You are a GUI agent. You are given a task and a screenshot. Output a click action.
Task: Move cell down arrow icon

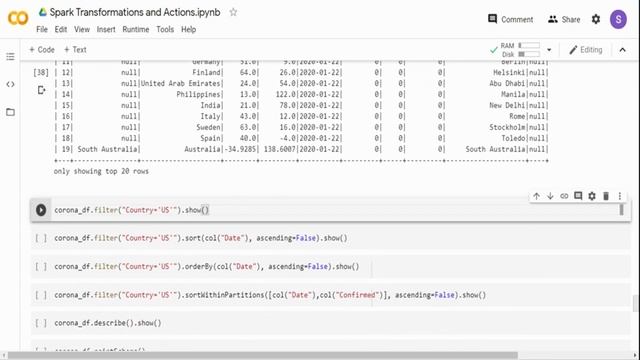click(x=550, y=196)
